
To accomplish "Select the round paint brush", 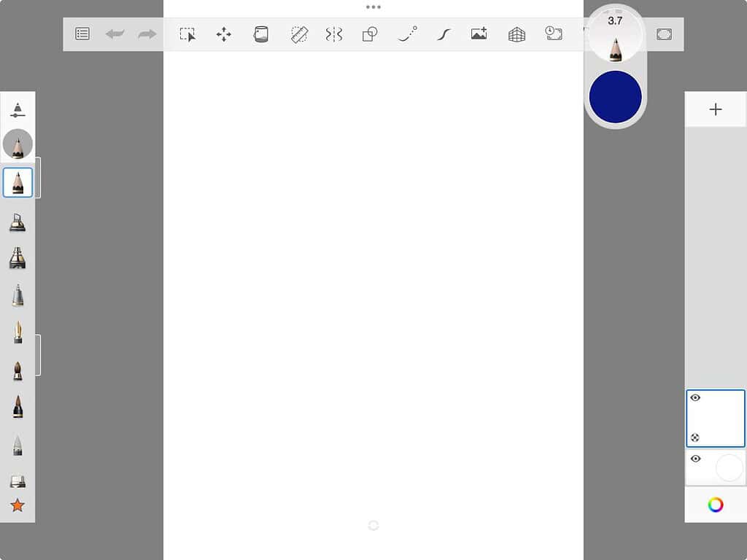I will pyautogui.click(x=18, y=371).
